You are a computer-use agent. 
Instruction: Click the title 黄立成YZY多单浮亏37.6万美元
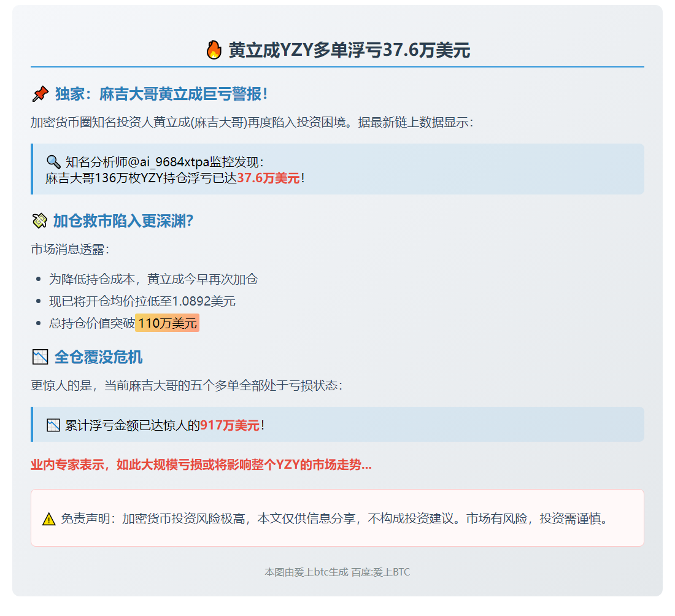pyautogui.click(x=349, y=50)
